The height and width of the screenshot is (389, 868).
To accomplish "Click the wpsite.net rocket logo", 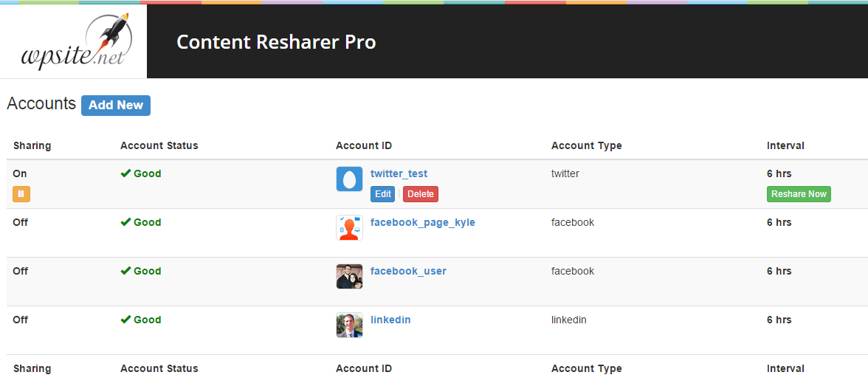I will 77,41.
